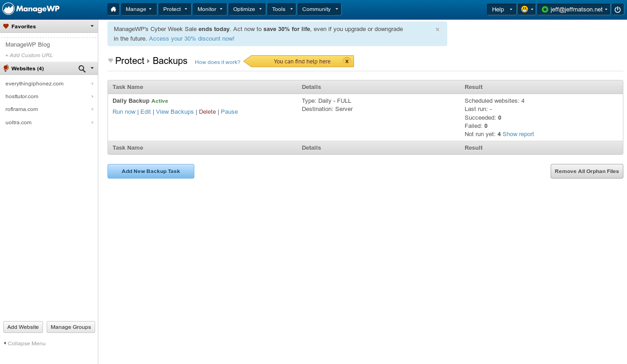627x364 pixels.
Task: Open the jeff@jeffmatson.net account dropdown
Action: point(574,9)
